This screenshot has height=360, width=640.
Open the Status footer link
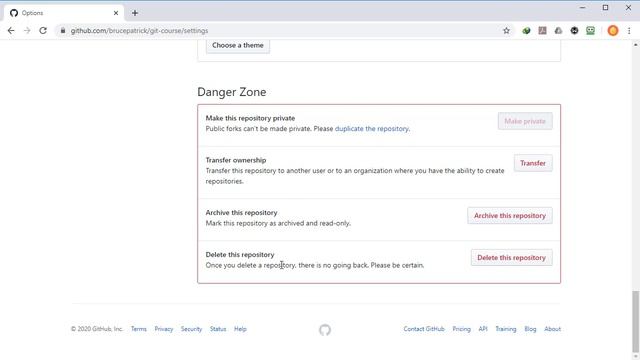(x=218, y=329)
